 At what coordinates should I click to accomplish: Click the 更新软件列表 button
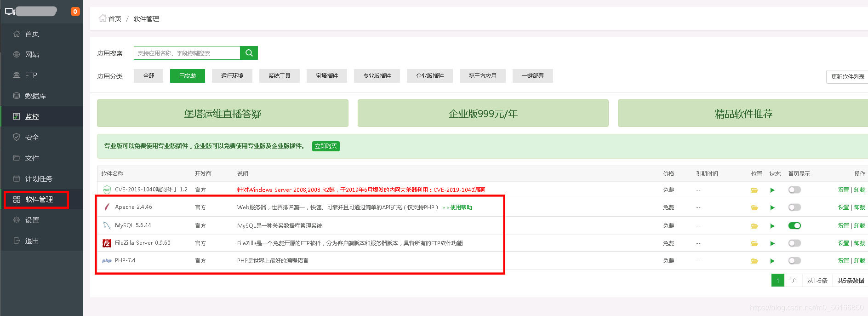coord(847,77)
